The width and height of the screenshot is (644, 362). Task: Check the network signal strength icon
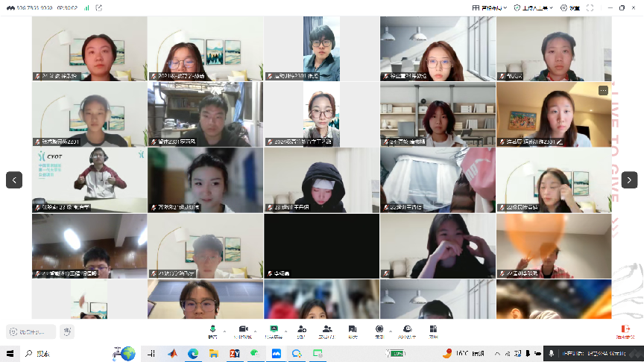point(86,7)
